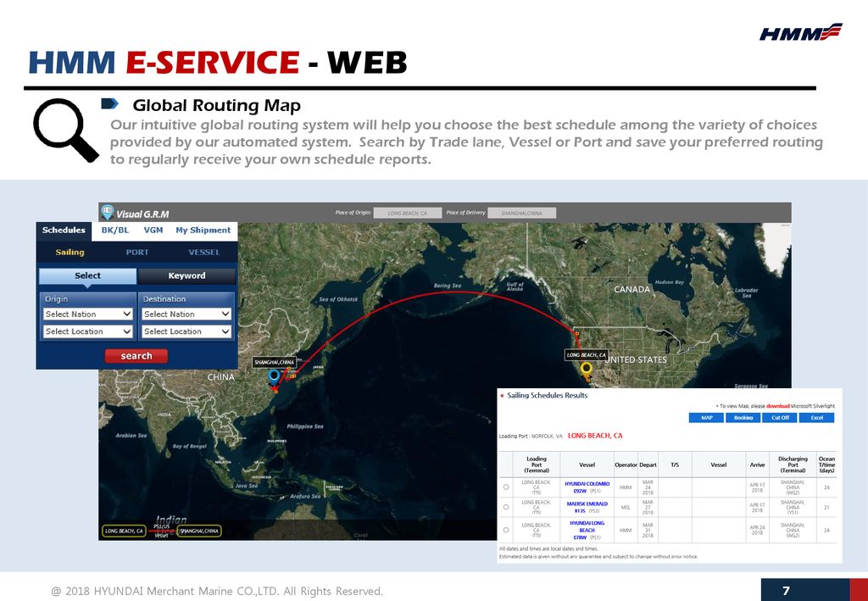This screenshot has width=868, height=601.
Task: Click the arrow bullet before Global Routing Map
Action: [109, 103]
